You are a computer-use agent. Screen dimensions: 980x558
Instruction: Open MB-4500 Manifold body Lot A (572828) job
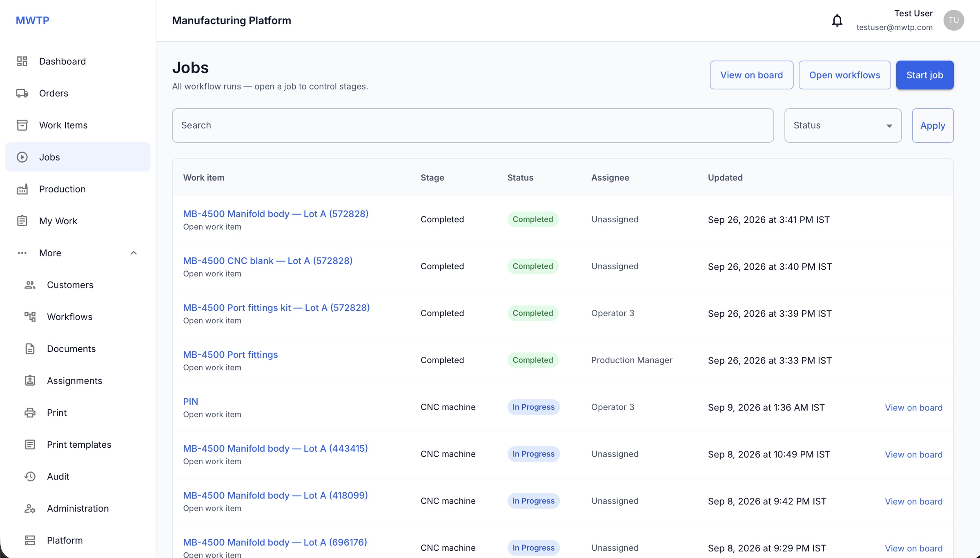(x=276, y=214)
